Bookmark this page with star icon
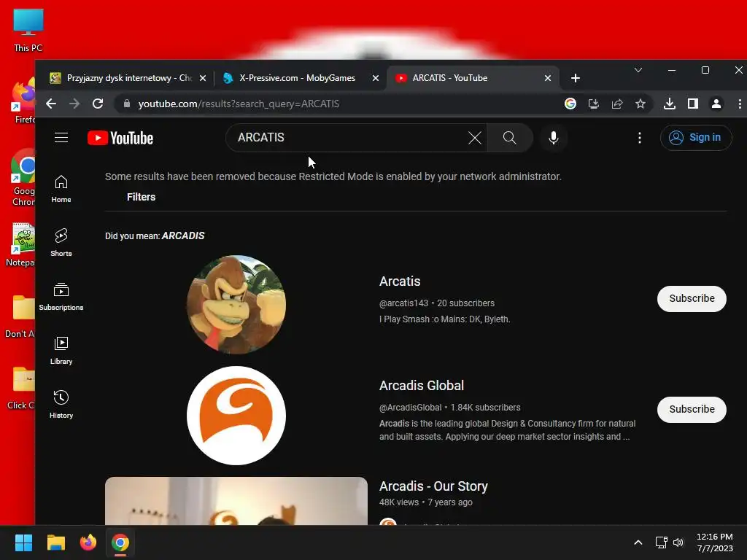 [640, 104]
